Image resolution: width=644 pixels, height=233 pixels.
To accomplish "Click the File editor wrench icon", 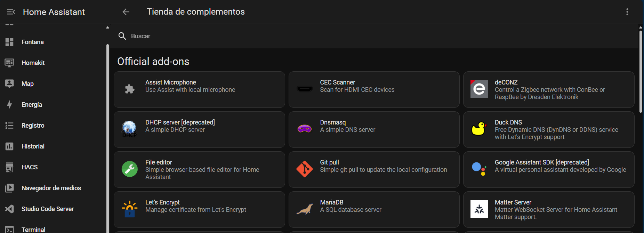I will (130, 169).
